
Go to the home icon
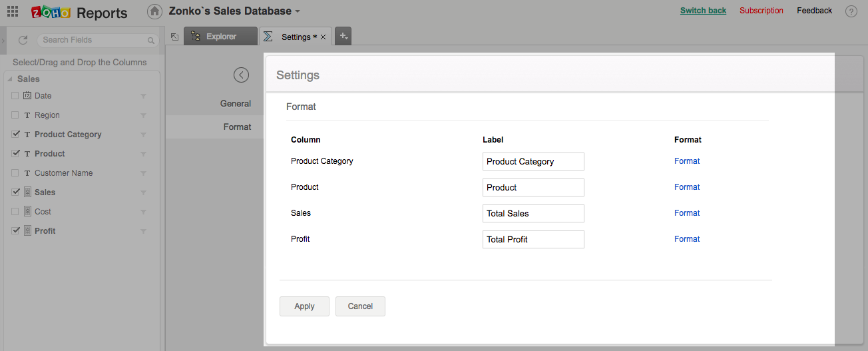154,11
